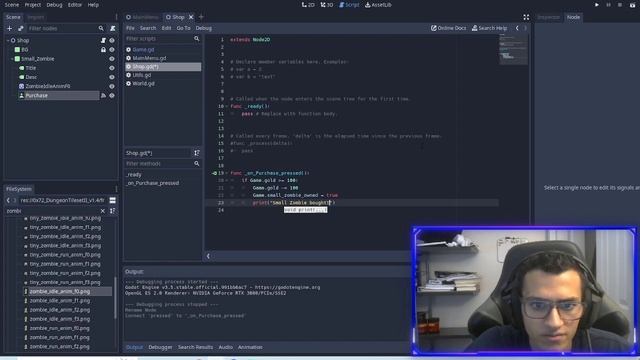Toggle visibility of Shop node
The width and height of the screenshot is (640, 360).
coord(112,40)
